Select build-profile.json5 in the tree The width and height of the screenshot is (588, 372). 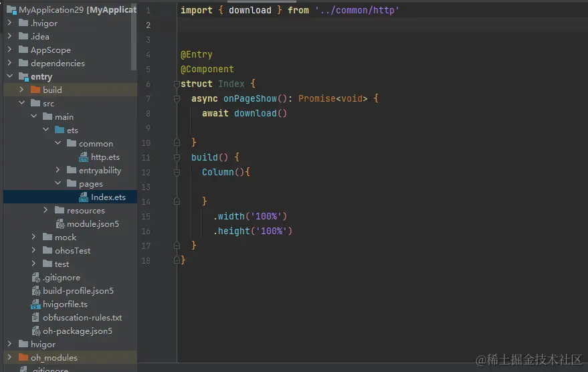[78, 291]
